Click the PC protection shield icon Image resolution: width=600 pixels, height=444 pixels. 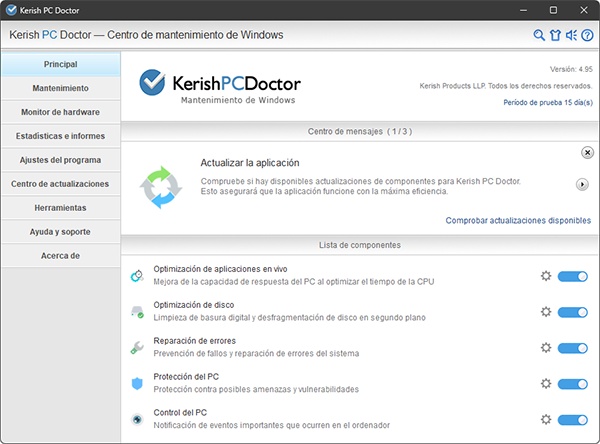point(137,384)
